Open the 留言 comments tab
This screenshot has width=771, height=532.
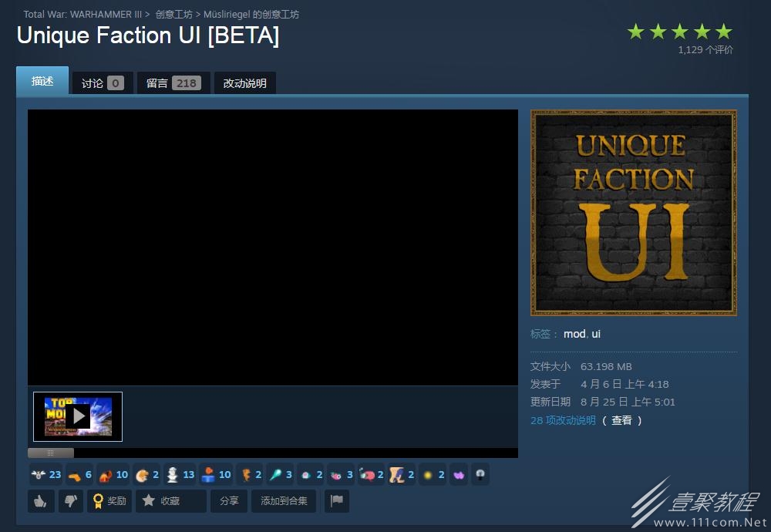pos(173,83)
